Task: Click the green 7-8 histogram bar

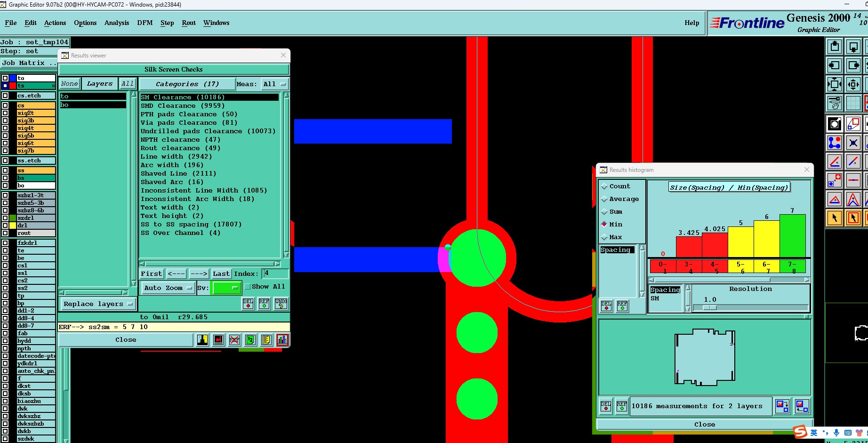Action: [x=793, y=236]
